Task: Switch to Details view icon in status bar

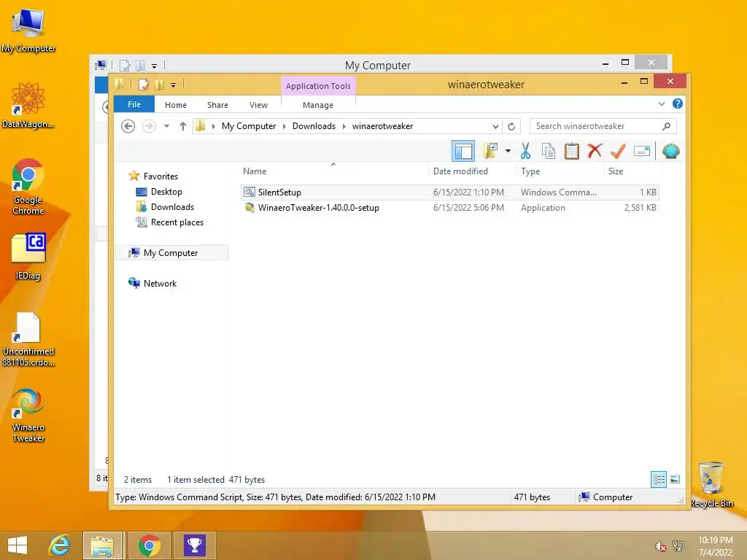Action: tap(659, 480)
